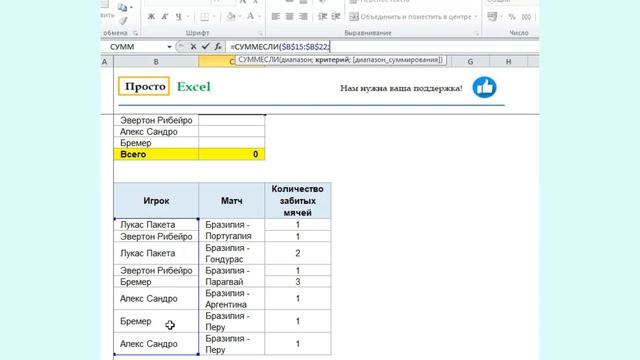Decrease the cell indent
The image size is (640, 360).
coord(322,17)
